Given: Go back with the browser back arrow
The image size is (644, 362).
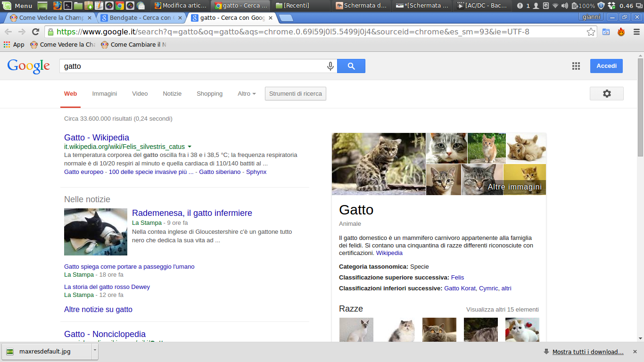Looking at the screenshot, I should 8,32.
